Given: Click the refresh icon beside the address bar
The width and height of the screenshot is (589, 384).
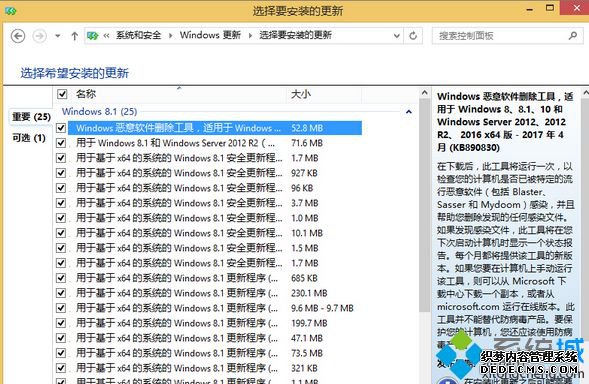Looking at the screenshot, I should 413,36.
